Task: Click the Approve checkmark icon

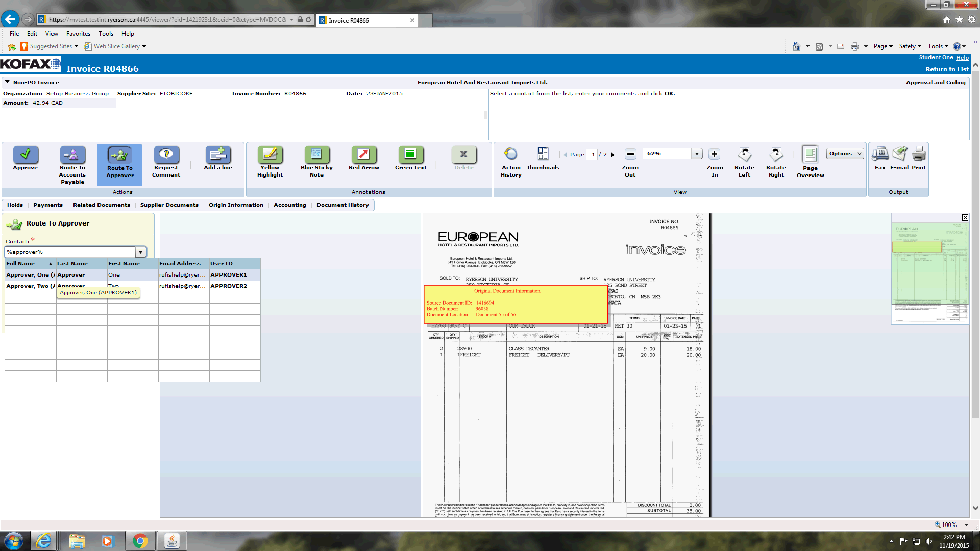Action: 25,154
